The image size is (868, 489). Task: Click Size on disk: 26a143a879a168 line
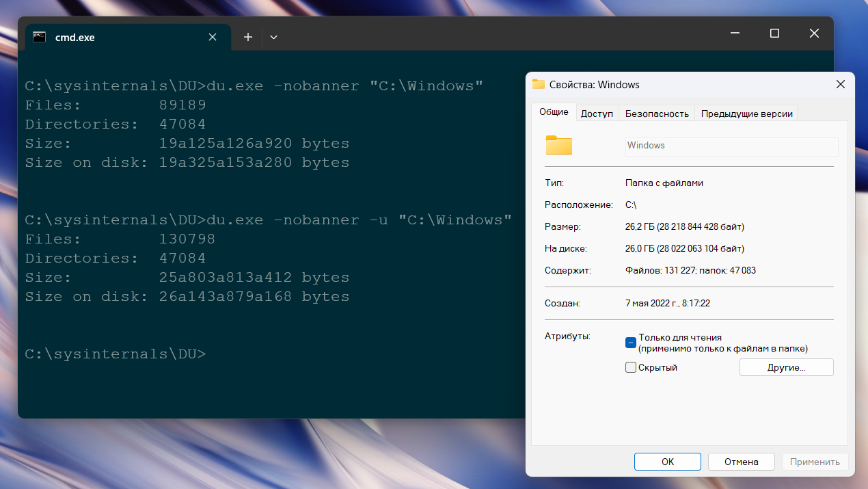187,296
